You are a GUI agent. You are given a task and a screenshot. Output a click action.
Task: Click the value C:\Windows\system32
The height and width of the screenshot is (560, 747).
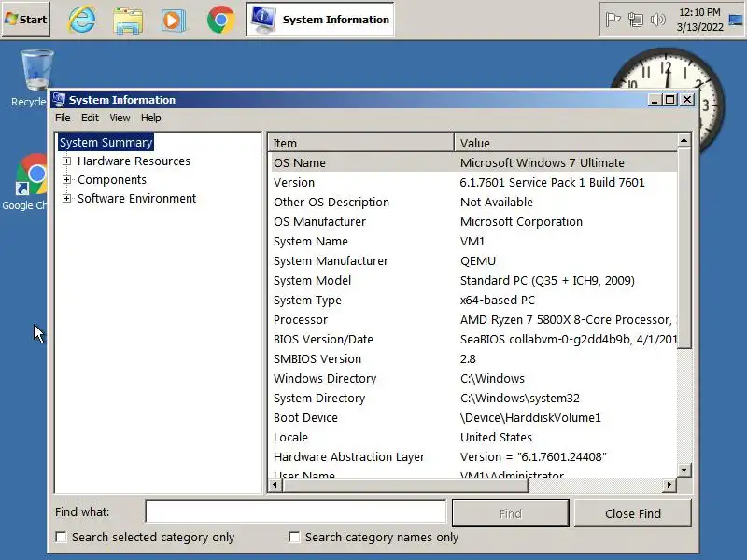520,399
